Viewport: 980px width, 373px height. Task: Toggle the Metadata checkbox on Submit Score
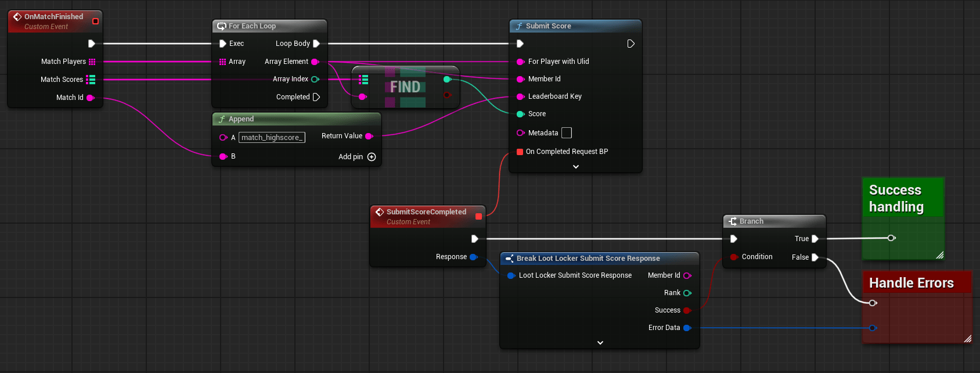567,133
